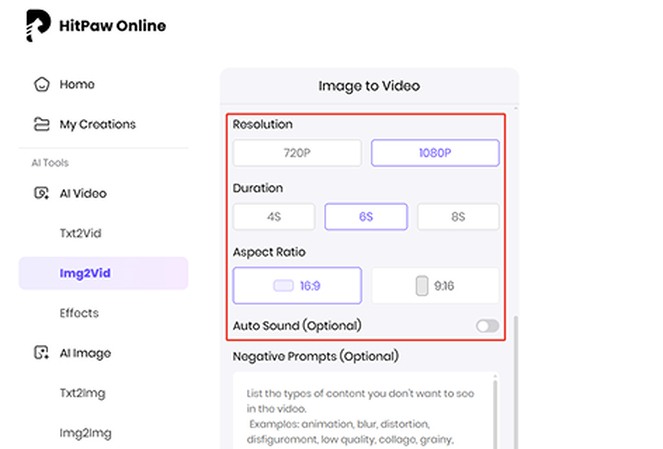Choose 4S duration
Image resolution: width=663 pixels, height=449 pixels.
(x=274, y=217)
